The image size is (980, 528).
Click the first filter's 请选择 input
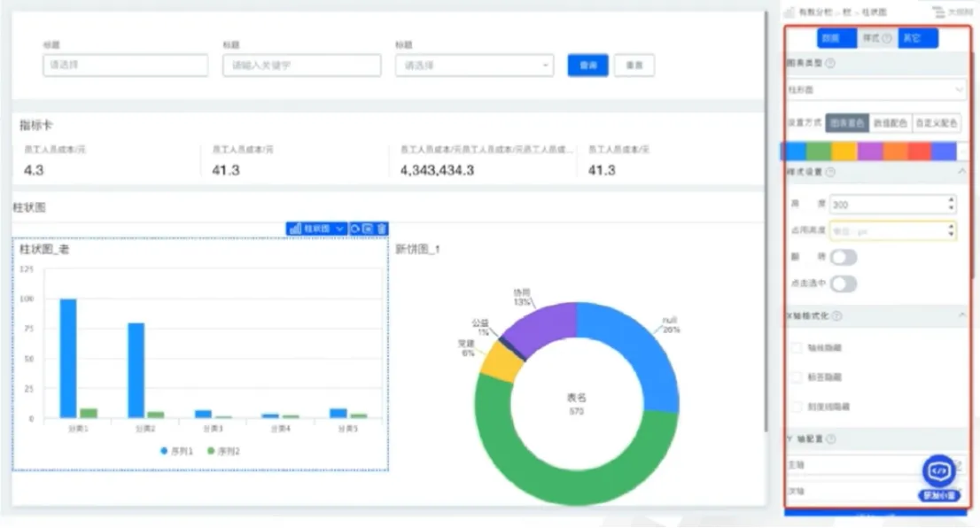coord(126,65)
